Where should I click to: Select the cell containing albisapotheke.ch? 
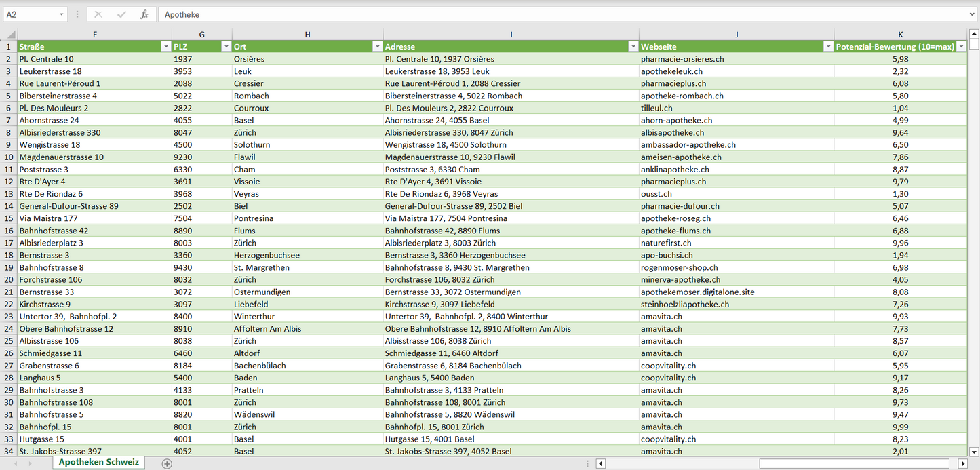click(736, 132)
